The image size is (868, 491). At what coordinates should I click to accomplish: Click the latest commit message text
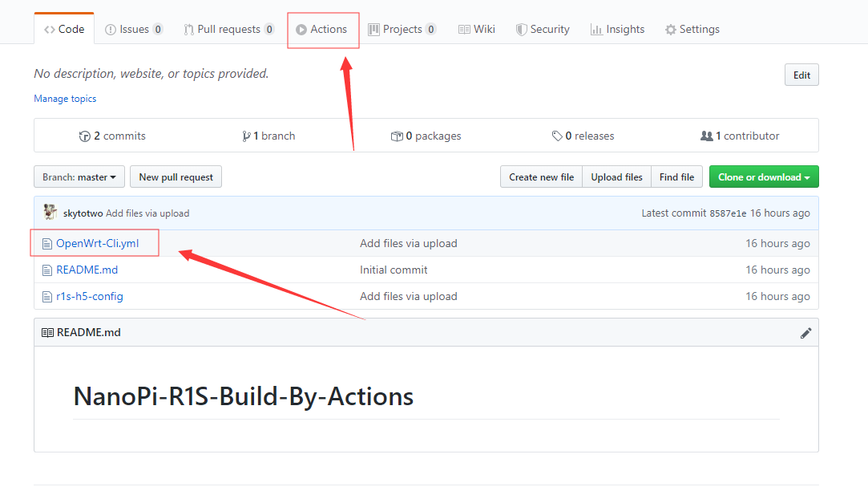[147, 213]
